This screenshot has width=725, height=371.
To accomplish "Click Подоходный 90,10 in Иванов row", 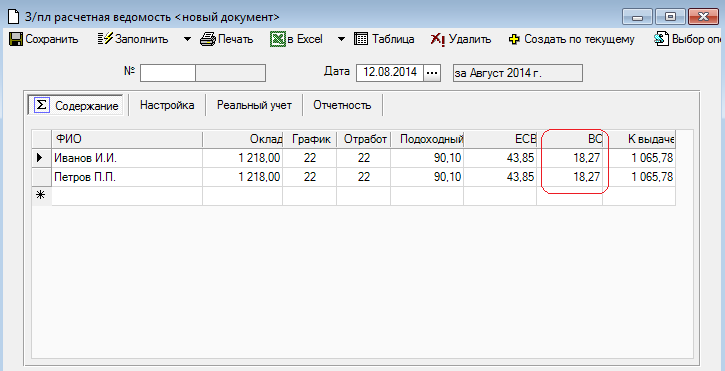I will point(427,158).
